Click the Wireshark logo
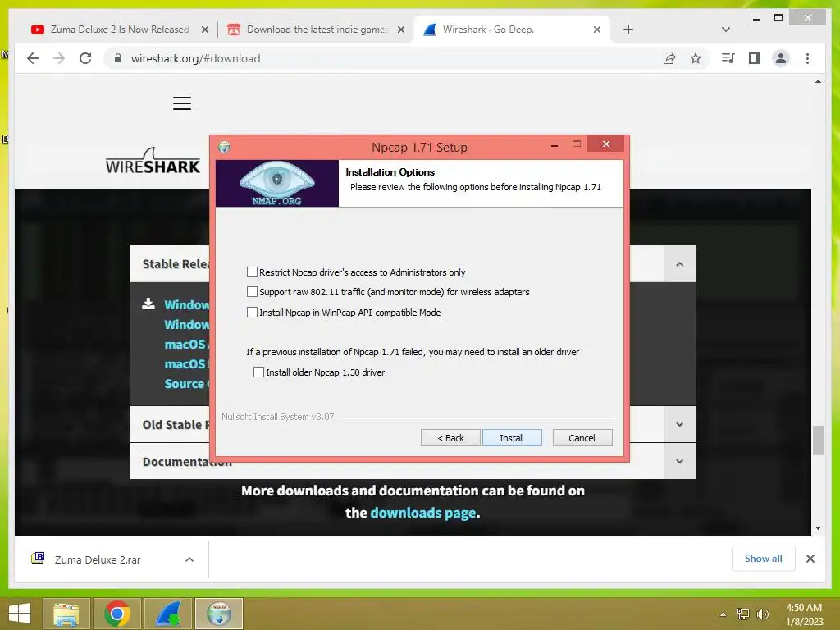The image size is (840, 630). click(x=153, y=161)
